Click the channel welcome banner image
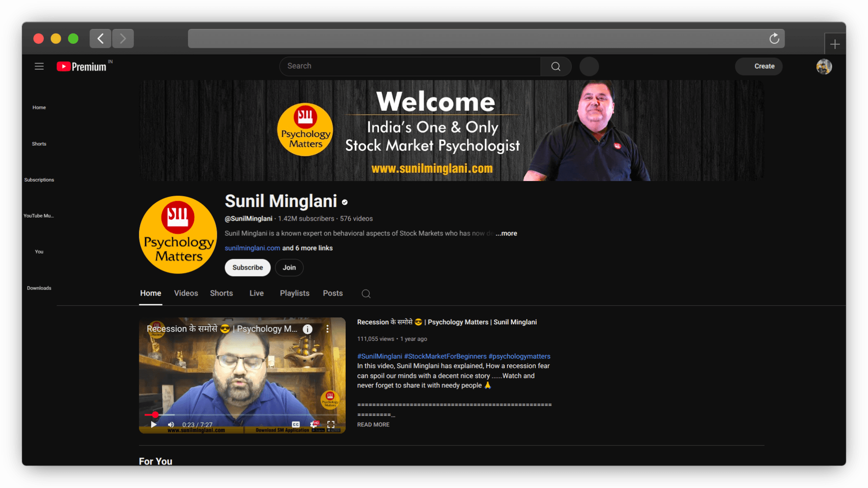Viewport: 868px width, 488px height. (x=452, y=131)
